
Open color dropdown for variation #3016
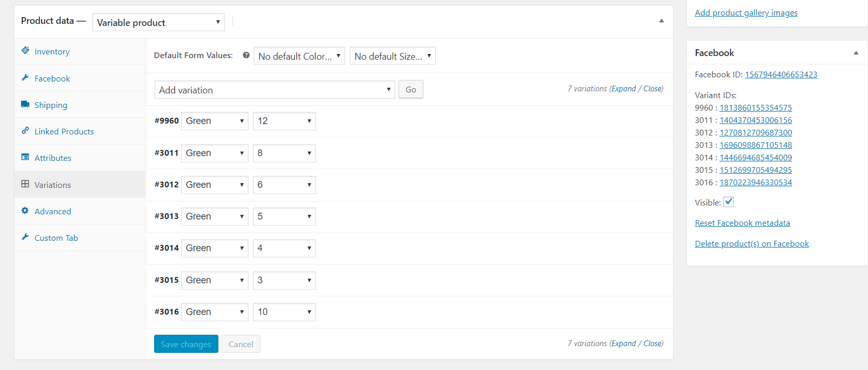pos(215,312)
